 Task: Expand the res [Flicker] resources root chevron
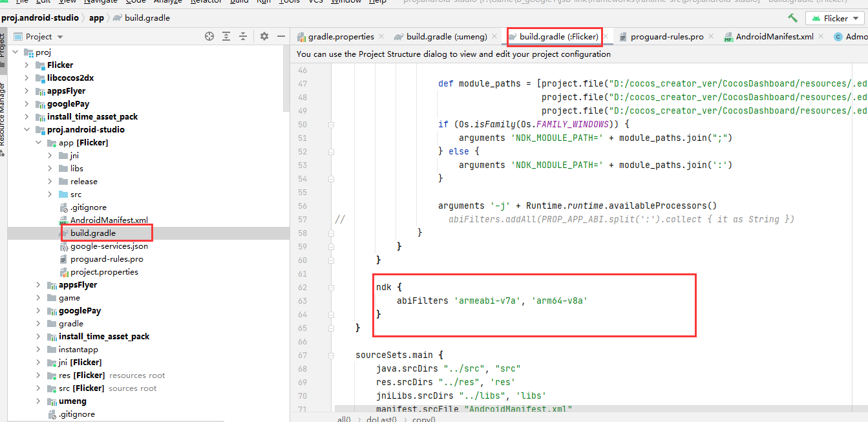point(39,375)
